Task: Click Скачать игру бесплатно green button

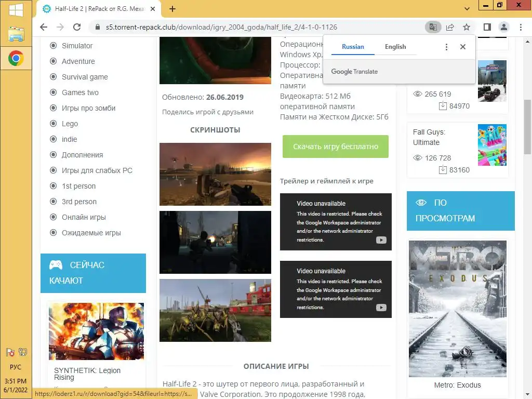Action: point(336,147)
